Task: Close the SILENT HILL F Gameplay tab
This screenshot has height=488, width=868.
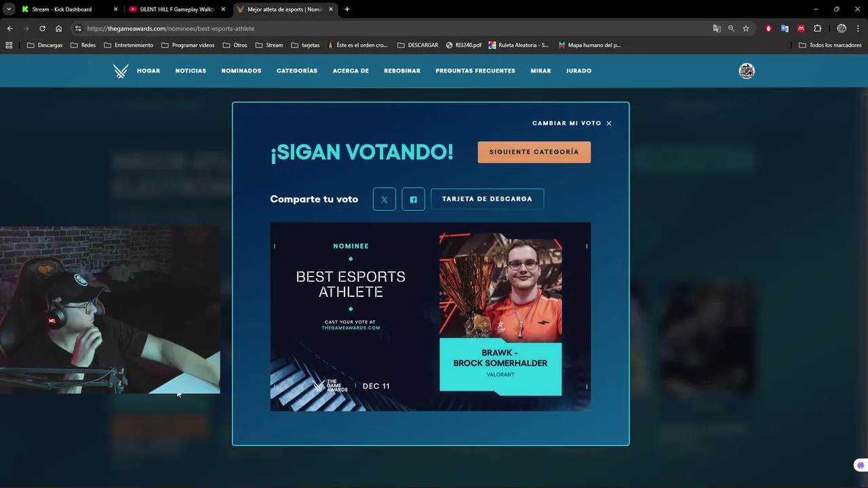Action: click(x=223, y=9)
